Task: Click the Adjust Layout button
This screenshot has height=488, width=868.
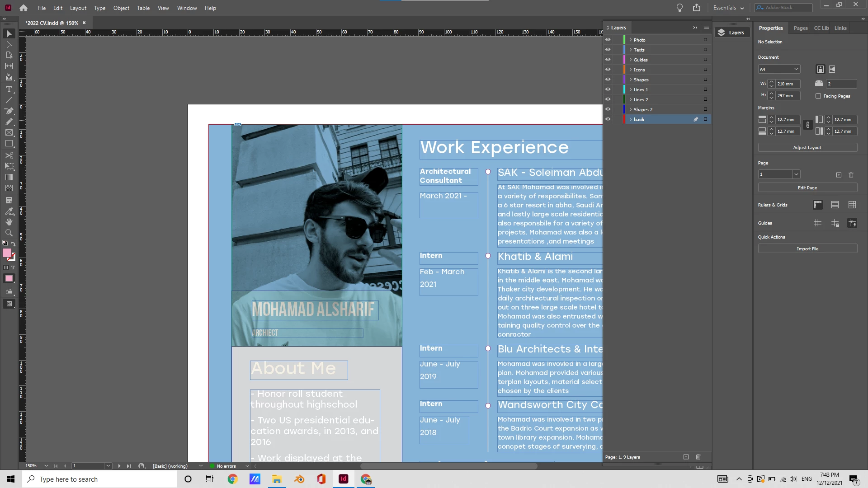Action: [807, 147]
